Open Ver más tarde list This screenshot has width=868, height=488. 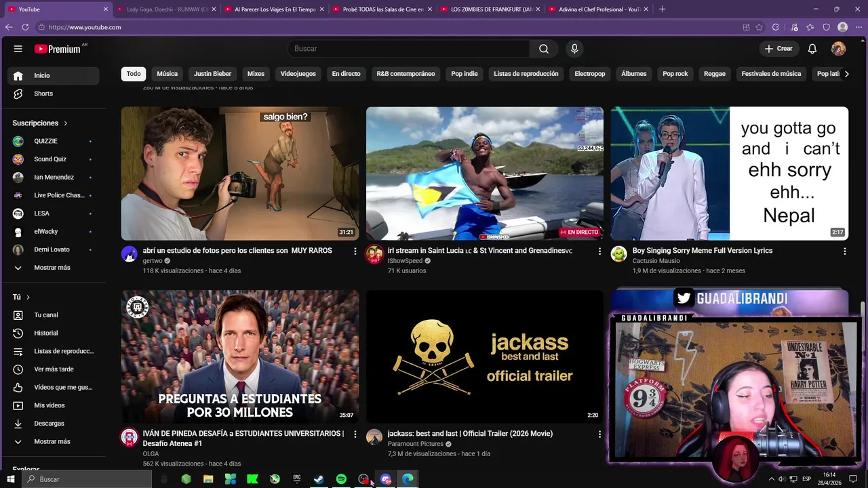[x=53, y=369]
